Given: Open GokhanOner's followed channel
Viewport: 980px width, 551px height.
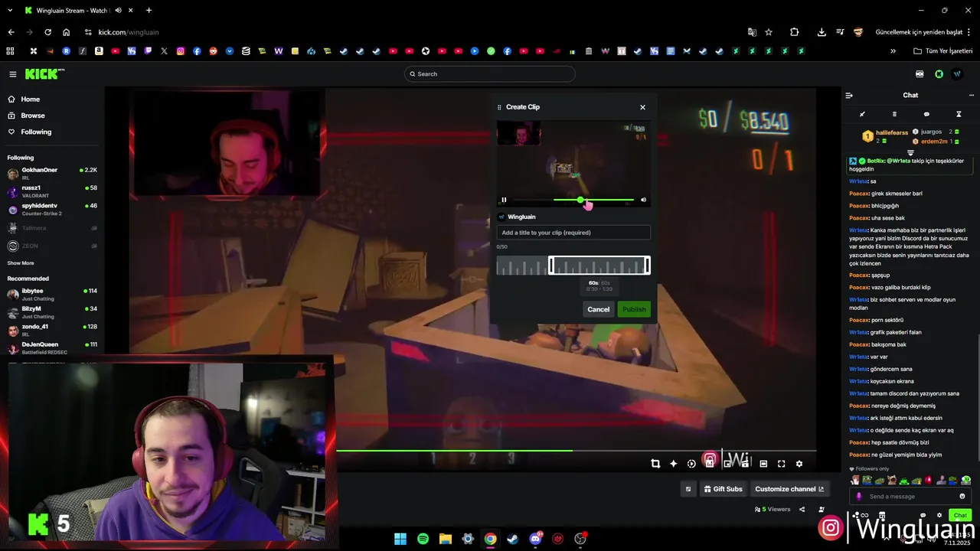Looking at the screenshot, I should pyautogui.click(x=52, y=173).
